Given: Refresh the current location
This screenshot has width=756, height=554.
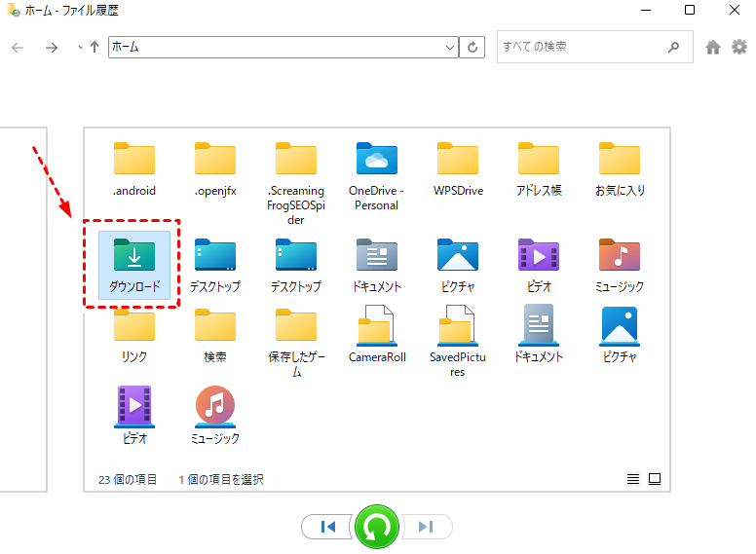Looking at the screenshot, I should tap(472, 47).
